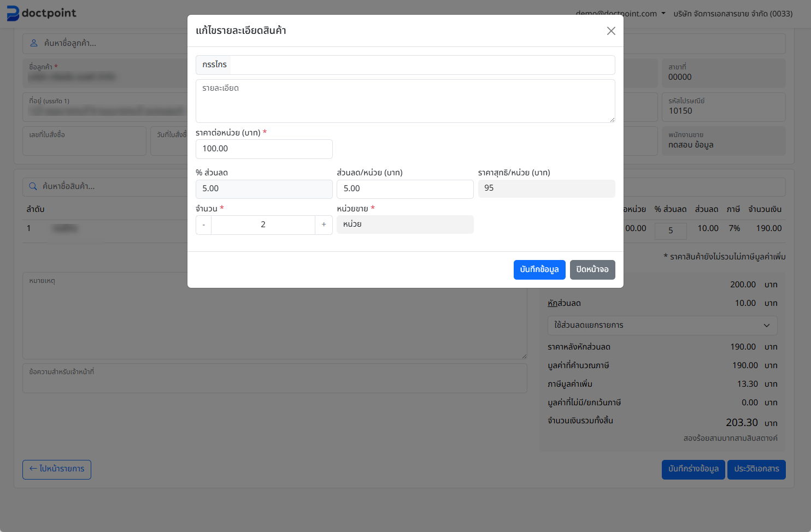811x532 pixels.
Task: Open the demo@doctpoint.com account dropdown
Action: (x=620, y=14)
